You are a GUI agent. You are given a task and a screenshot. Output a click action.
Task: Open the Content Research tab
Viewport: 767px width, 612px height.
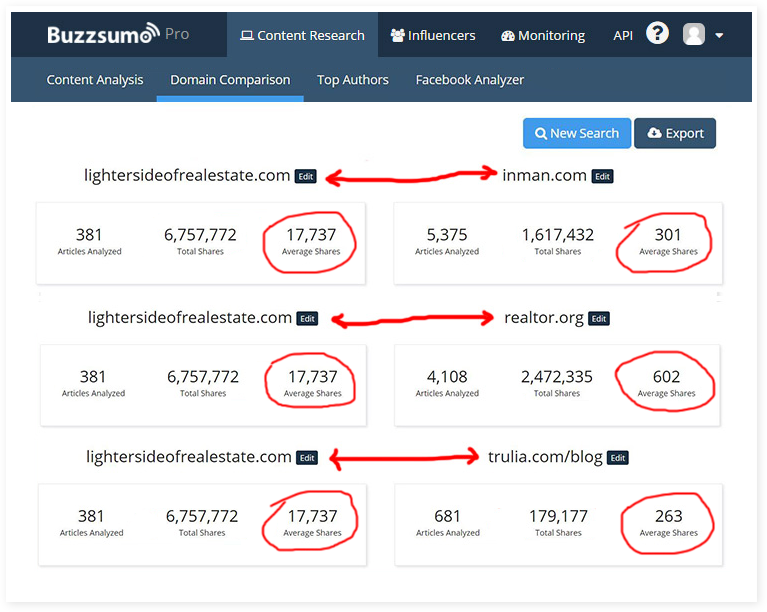[302, 35]
